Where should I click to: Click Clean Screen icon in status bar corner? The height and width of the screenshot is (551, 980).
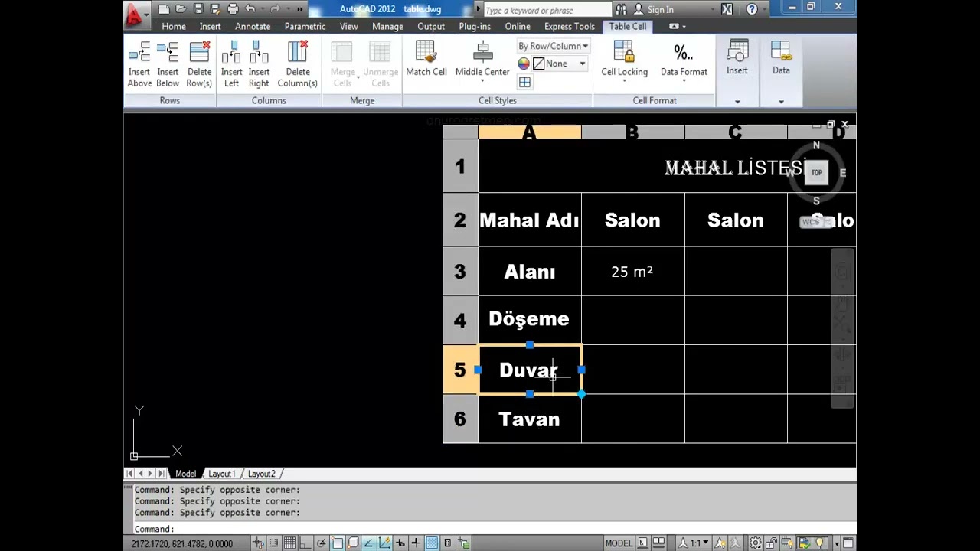pos(848,543)
